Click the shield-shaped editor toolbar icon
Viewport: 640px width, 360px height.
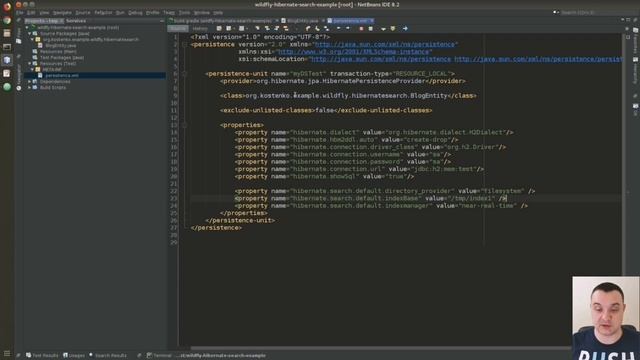393,29
